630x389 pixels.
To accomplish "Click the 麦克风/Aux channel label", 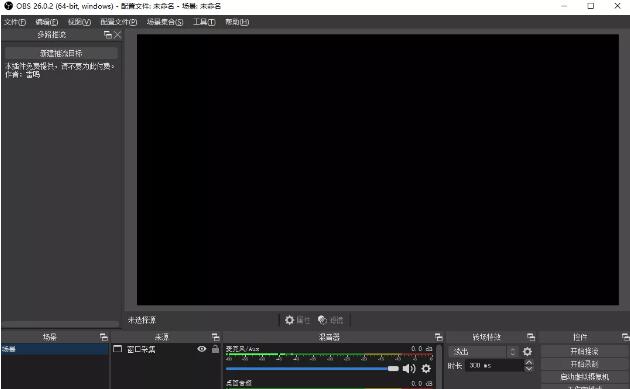I will 243,348.
